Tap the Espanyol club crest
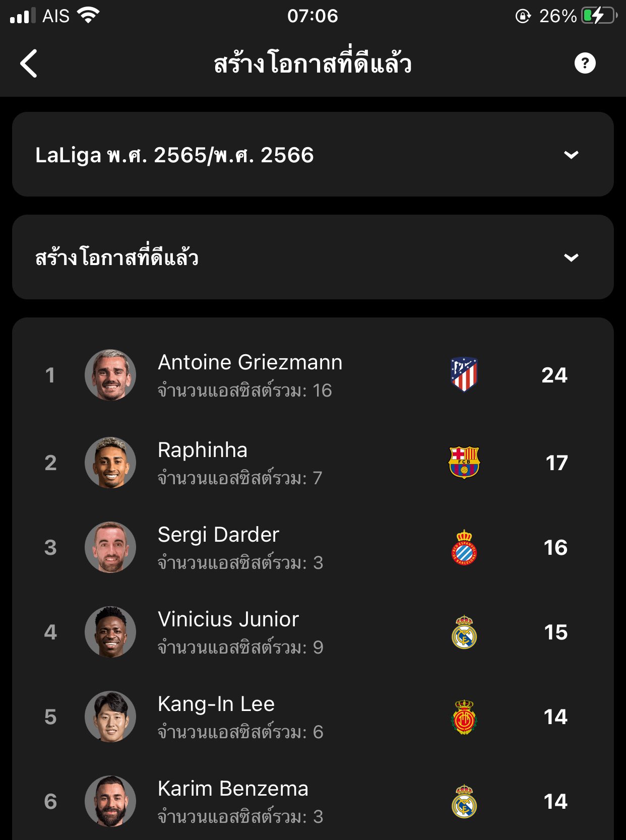 [x=464, y=547]
